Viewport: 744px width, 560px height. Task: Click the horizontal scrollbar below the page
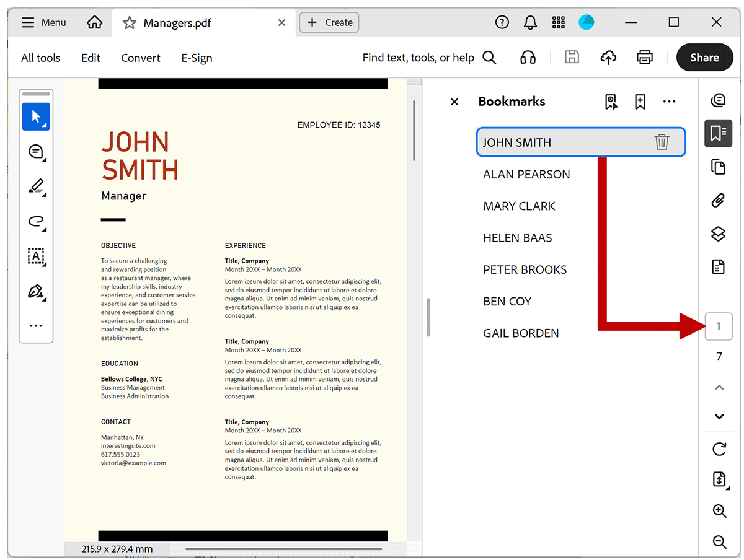(284, 549)
